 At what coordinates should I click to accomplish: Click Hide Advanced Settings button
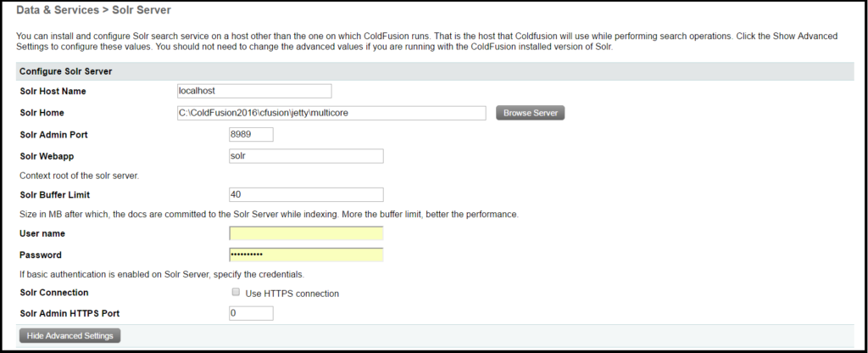70,336
